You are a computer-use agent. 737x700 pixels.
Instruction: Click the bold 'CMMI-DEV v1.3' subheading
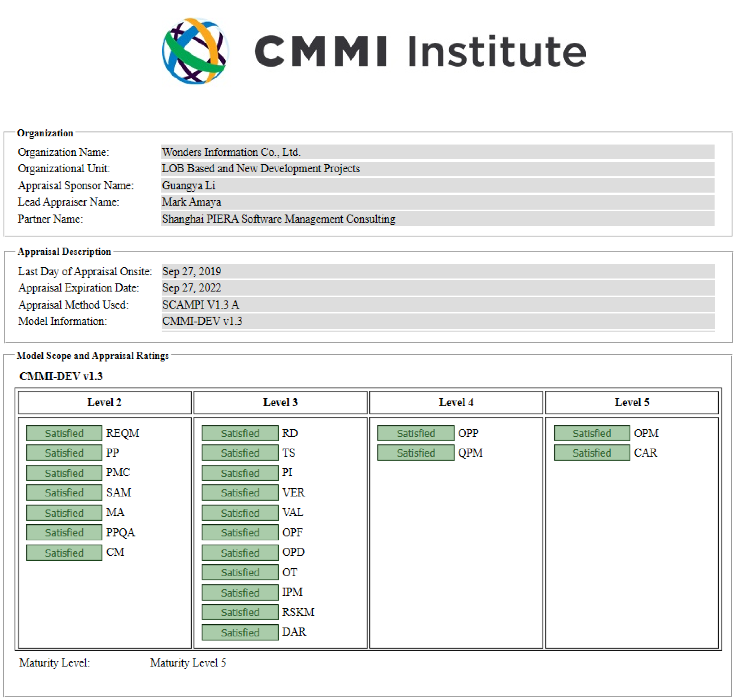pyautogui.click(x=61, y=376)
